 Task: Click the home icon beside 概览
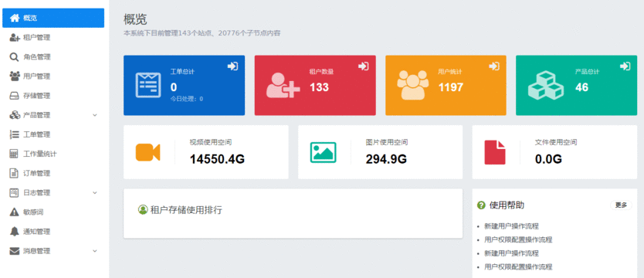point(15,18)
